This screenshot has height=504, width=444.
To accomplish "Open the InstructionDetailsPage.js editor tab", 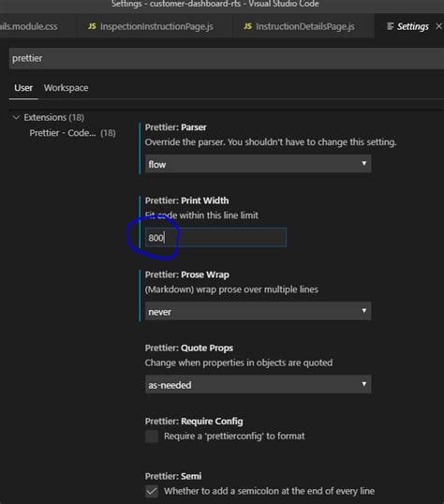I will point(299,26).
